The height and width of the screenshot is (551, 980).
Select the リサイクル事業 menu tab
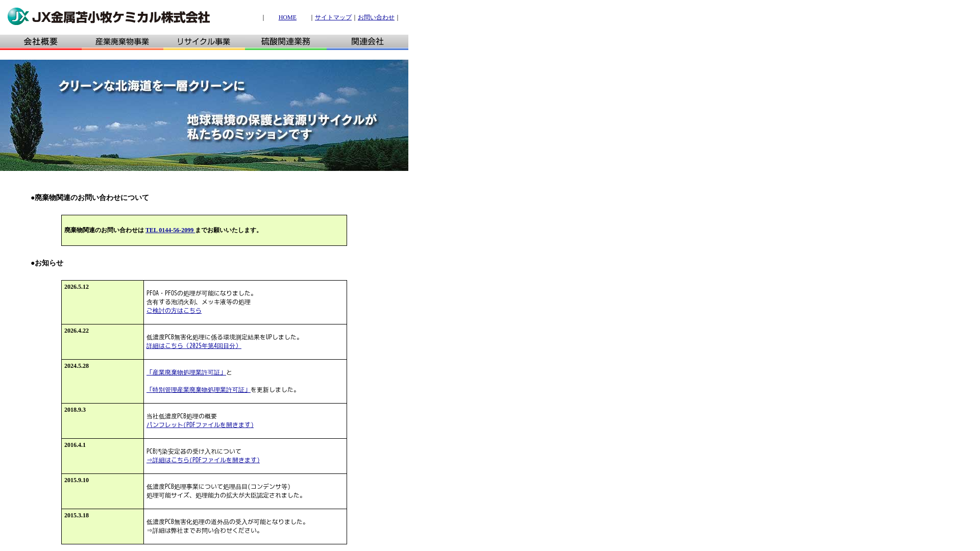click(204, 42)
